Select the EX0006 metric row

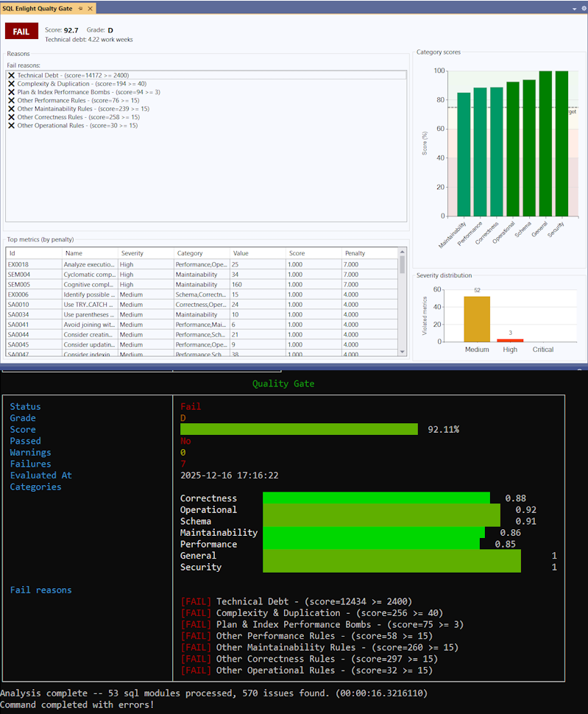point(202,294)
